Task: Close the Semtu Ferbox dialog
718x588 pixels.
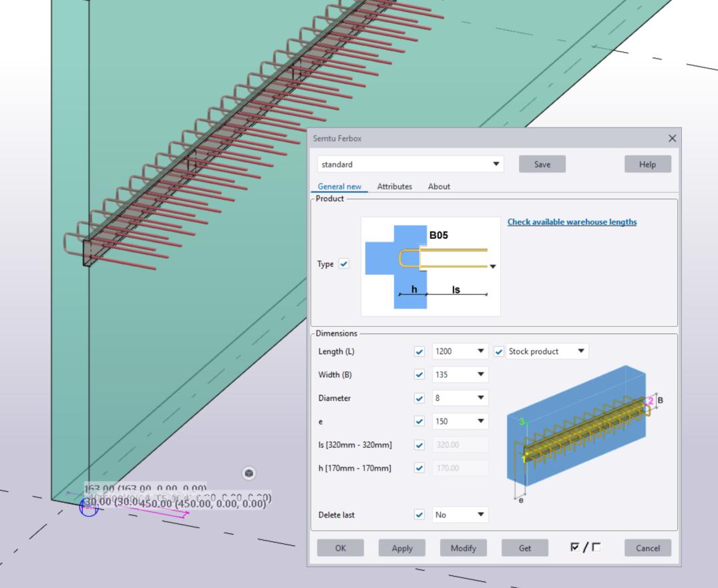Action: click(x=672, y=138)
